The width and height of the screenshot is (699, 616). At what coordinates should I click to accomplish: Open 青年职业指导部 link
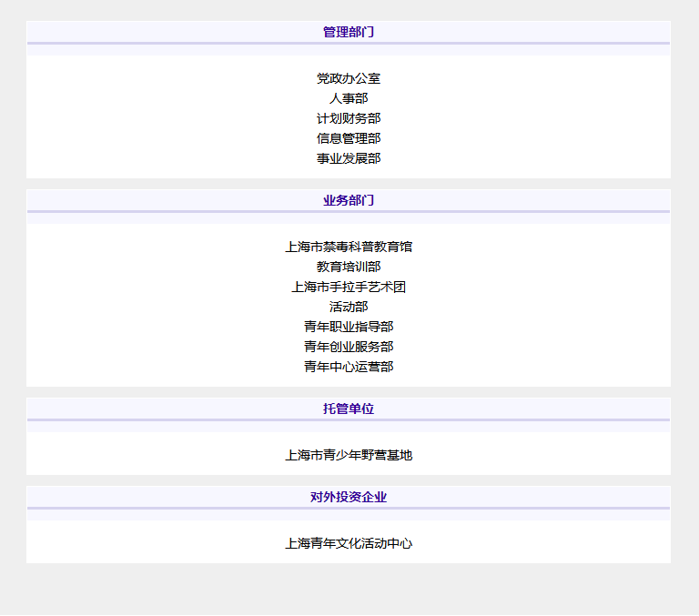pyautogui.click(x=349, y=327)
